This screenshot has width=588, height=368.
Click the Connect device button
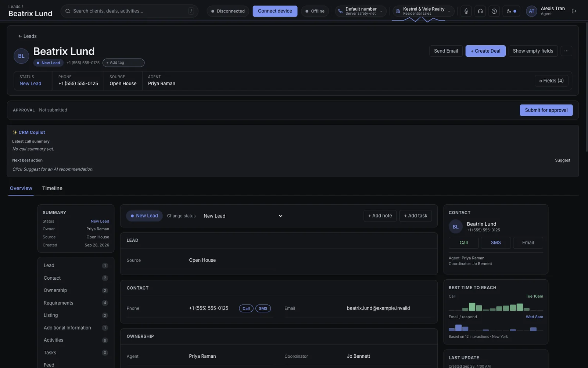pyautogui.click(x=275, y=11)
